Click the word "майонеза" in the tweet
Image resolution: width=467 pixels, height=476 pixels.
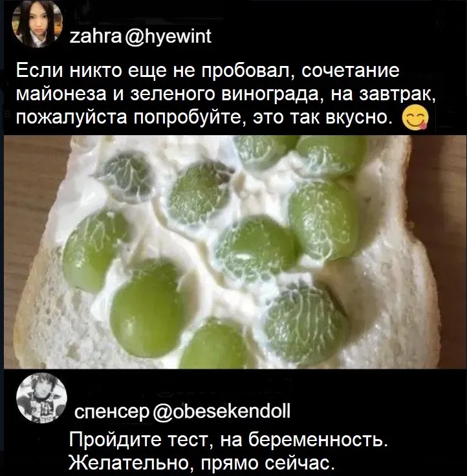(x=61, y=94)
